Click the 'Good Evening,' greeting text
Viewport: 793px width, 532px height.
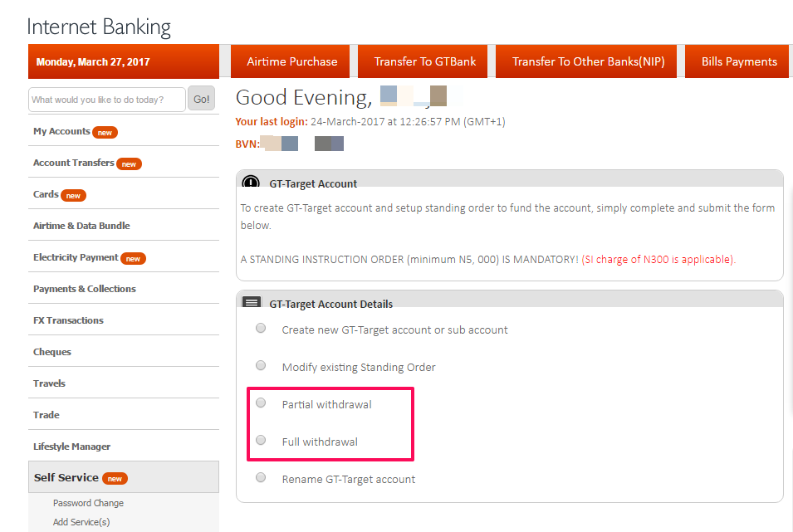pos(303,97)
